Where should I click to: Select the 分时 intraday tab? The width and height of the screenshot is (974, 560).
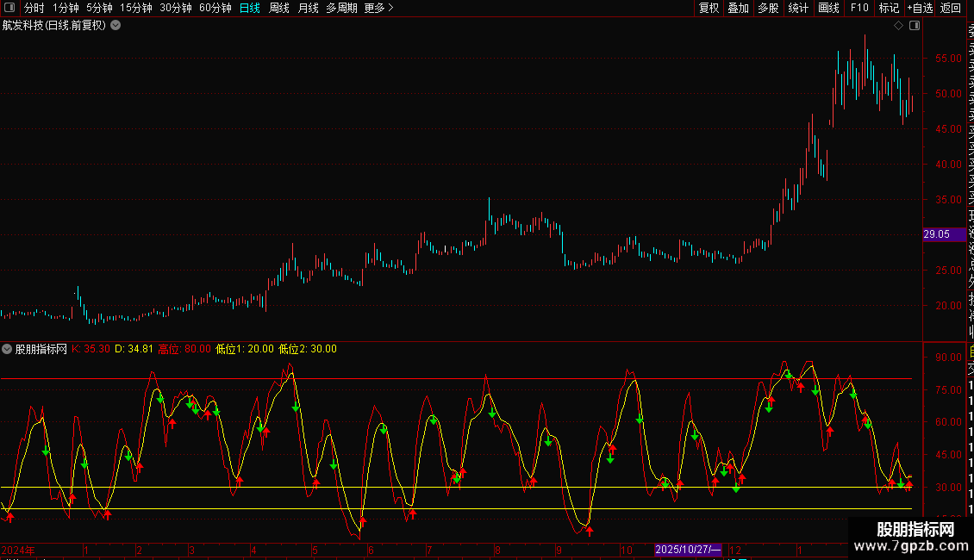pos(34,9)
